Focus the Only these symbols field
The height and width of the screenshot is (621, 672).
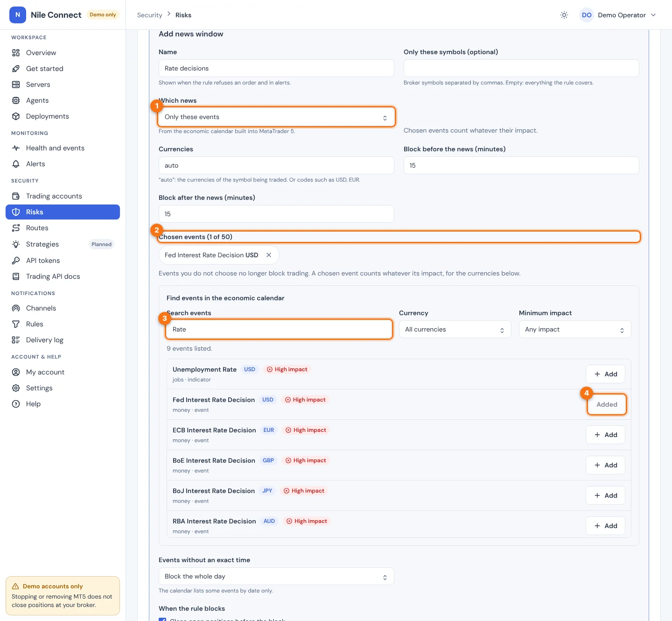click(x=521, y=68)
